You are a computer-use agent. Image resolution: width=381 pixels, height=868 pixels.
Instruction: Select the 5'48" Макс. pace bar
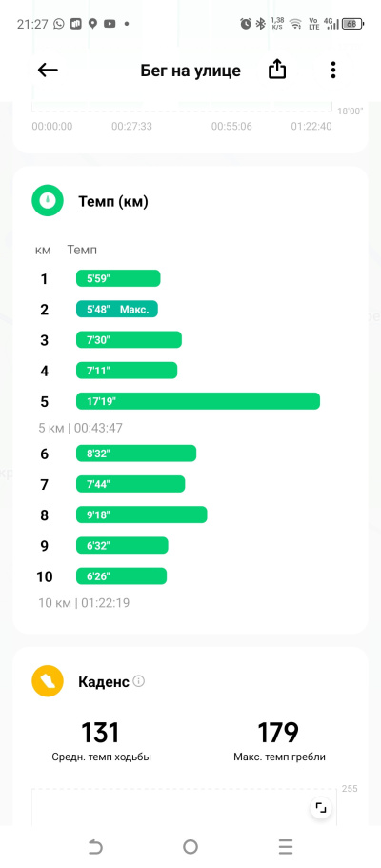coord(117,309)
